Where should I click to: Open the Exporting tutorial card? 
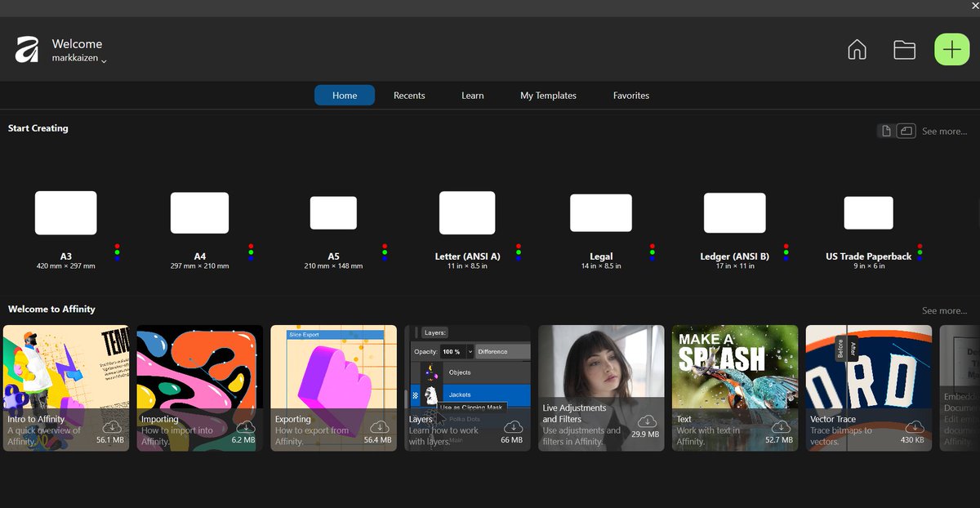pyautogui.click(x=334, y=388)
